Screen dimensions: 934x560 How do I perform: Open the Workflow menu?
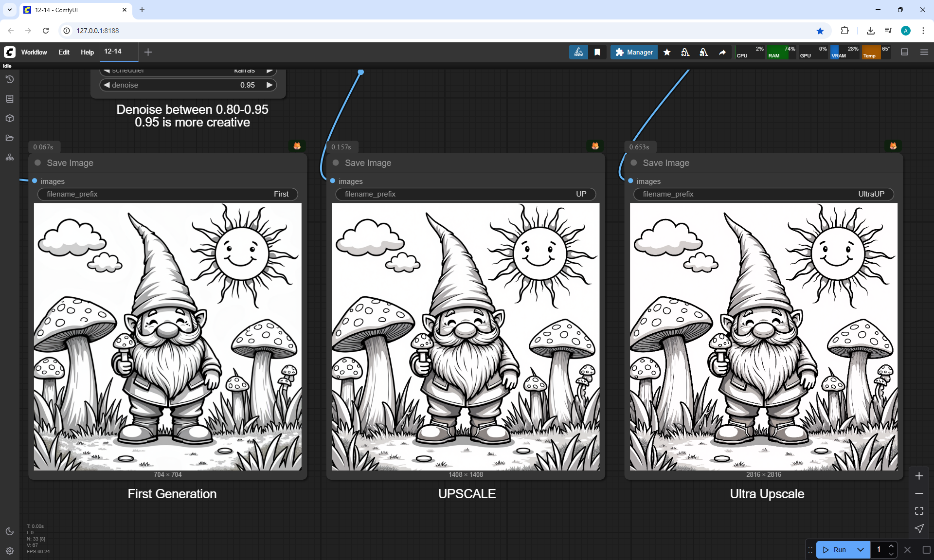click(34, 52)
